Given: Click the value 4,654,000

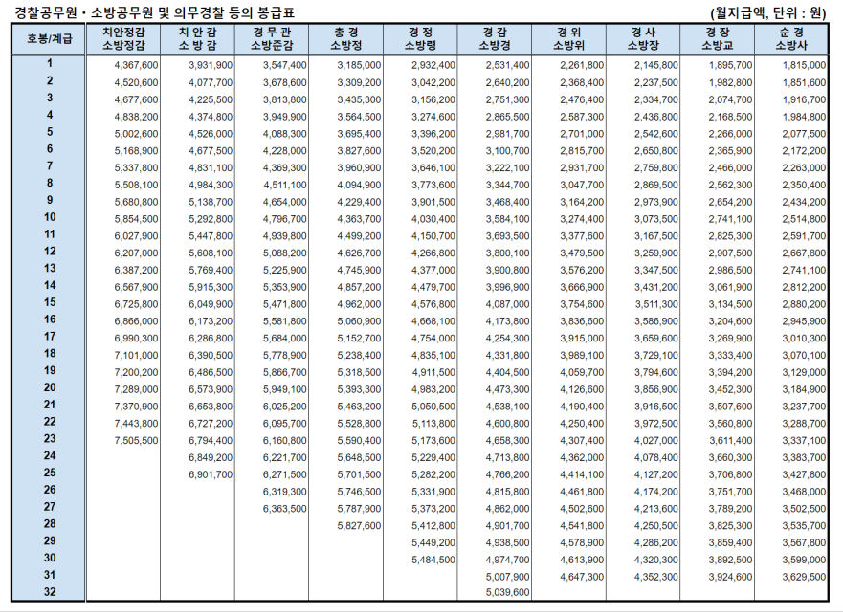Looking at the screenshot, I should [x=284, y=202].
